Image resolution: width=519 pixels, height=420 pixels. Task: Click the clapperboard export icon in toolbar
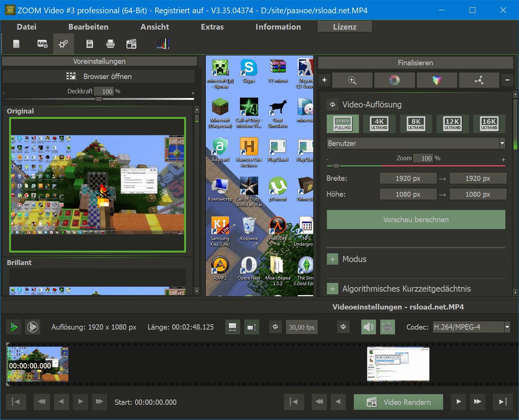[x=131, y=44]
